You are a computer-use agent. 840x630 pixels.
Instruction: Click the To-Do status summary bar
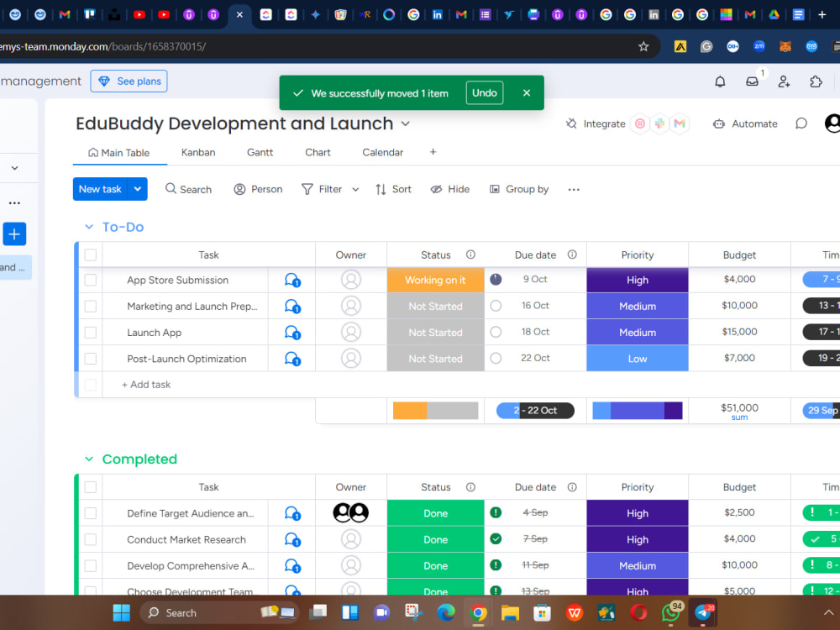pyautogui.click(x=435, y=411)
